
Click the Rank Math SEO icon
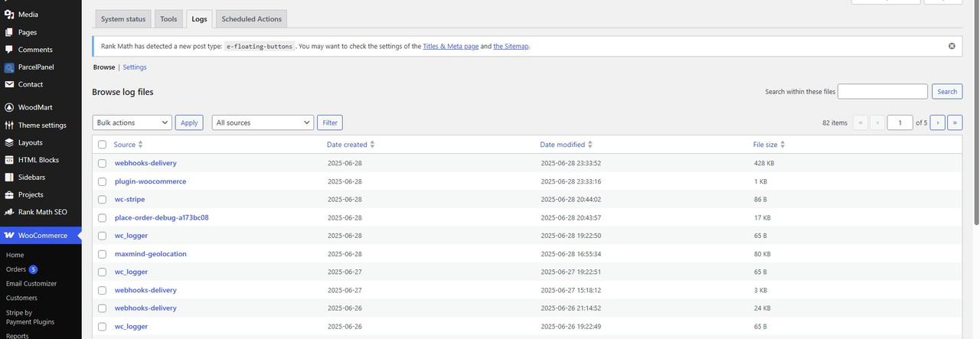[x=9, y=212]
